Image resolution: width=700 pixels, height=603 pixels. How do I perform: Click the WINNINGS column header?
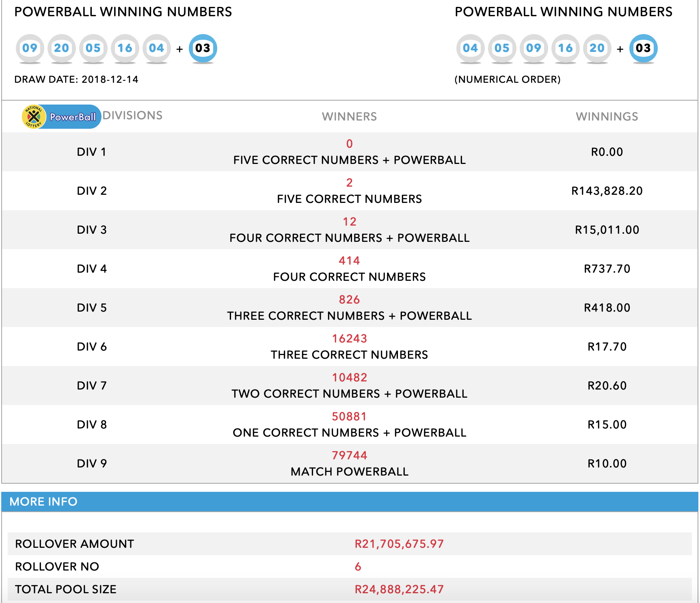607,117
